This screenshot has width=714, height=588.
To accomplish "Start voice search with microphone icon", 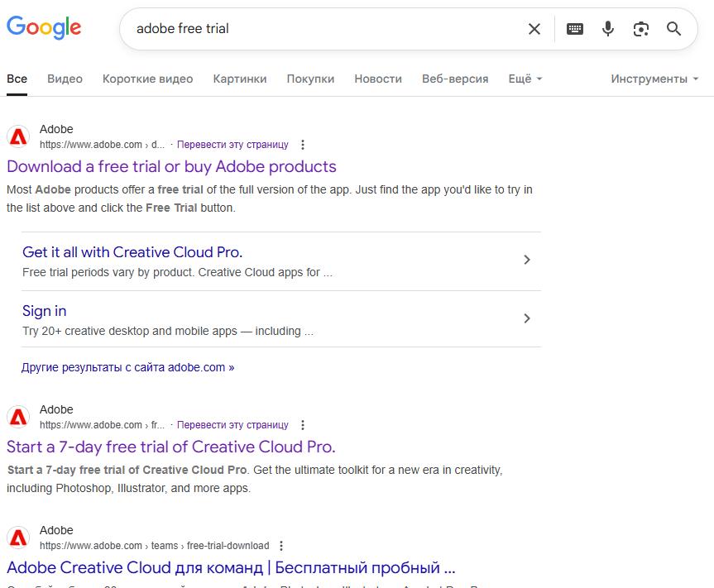I will click(608, 29).
